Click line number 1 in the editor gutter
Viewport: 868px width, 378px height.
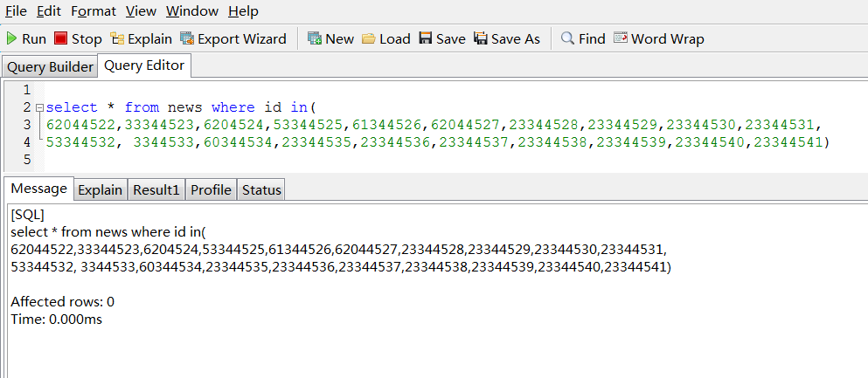click(x=27, y=90)
